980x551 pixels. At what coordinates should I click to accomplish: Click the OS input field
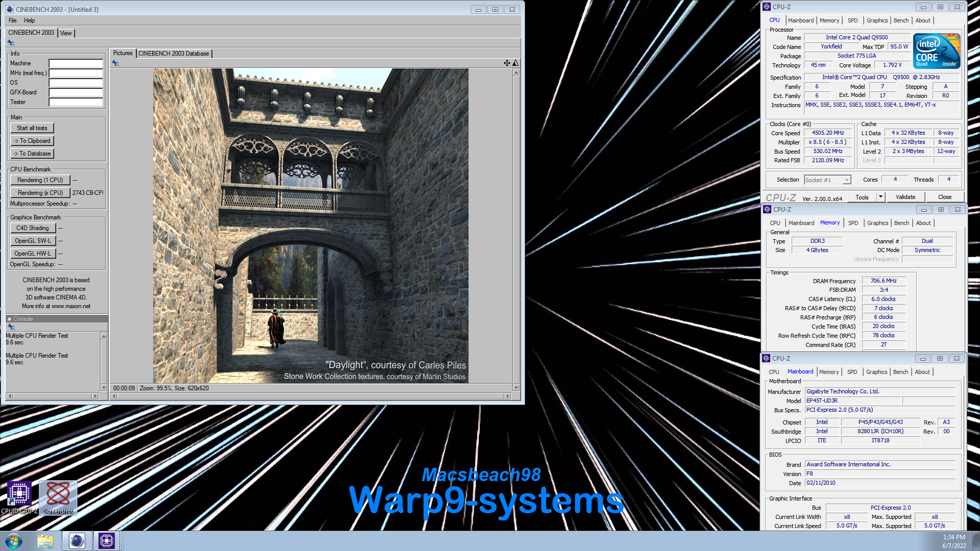coord(76,83)
